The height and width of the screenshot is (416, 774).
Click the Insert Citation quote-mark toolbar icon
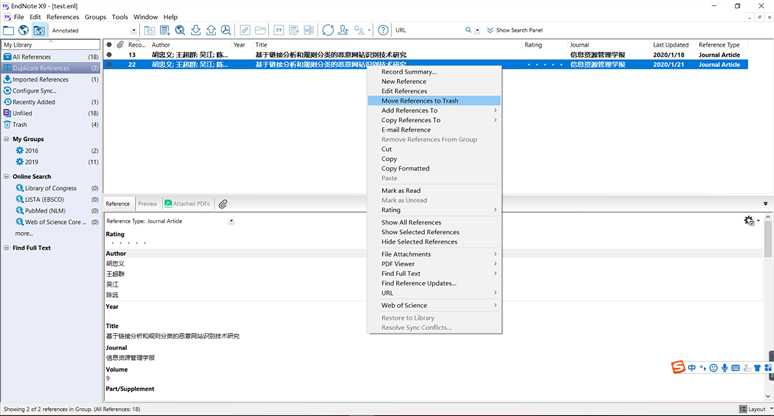coord(278,30)
